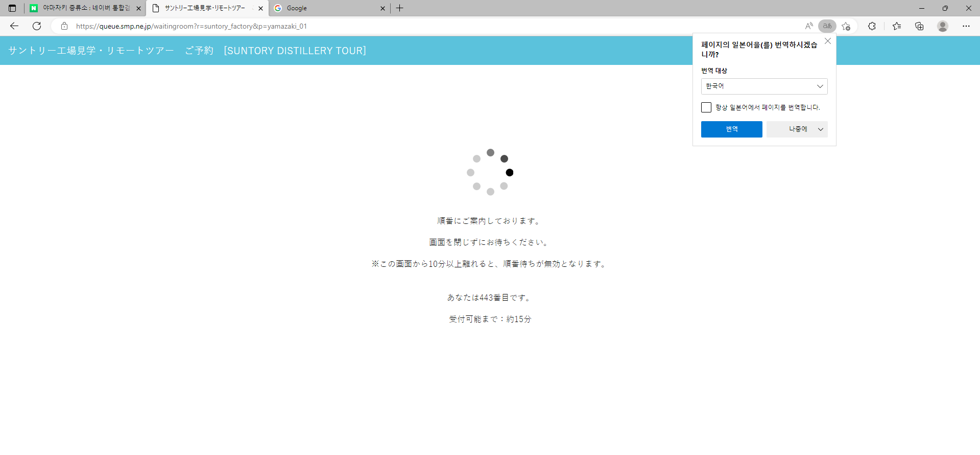Screen dimensions: 980x455
Task: Click the 10分以上離れると warning text
Action: tap(490, 264)
